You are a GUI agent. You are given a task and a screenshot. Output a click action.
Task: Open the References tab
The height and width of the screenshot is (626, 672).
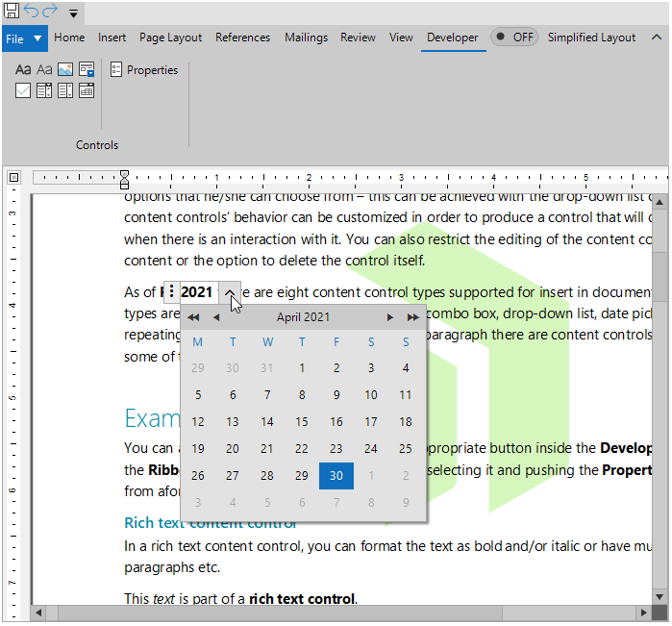click(242, 38)
